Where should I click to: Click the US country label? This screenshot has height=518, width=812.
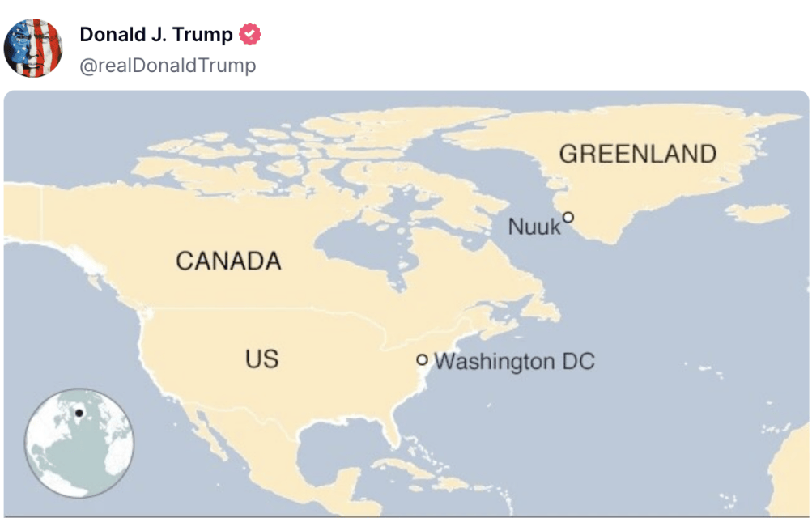pos(262,359)
